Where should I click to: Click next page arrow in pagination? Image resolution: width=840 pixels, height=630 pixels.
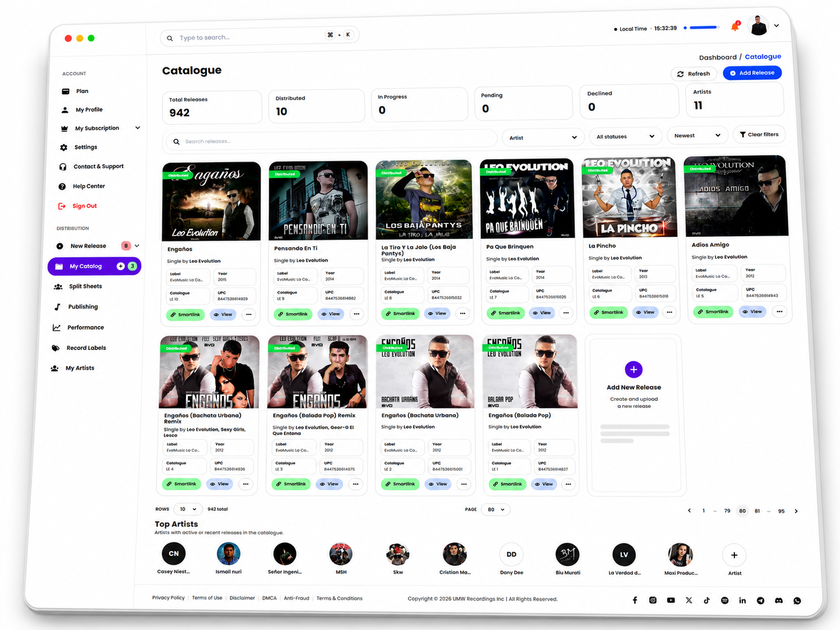796,511
